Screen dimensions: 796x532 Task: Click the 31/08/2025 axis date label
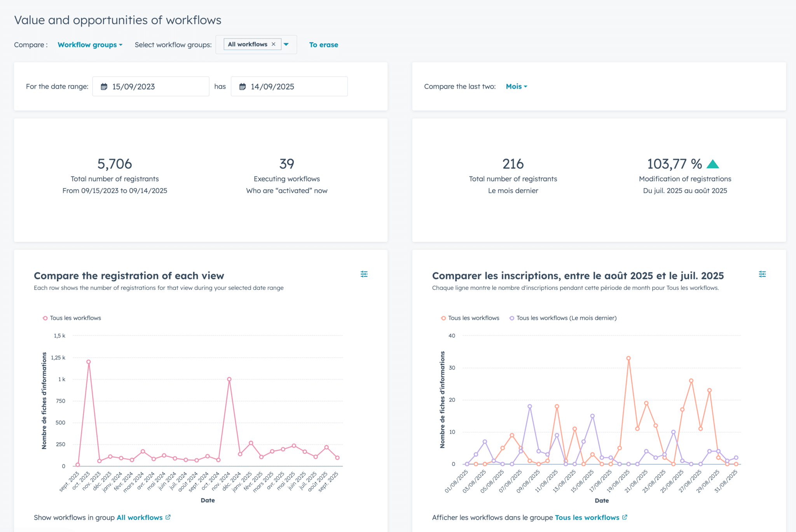click(x=726, y=481)
